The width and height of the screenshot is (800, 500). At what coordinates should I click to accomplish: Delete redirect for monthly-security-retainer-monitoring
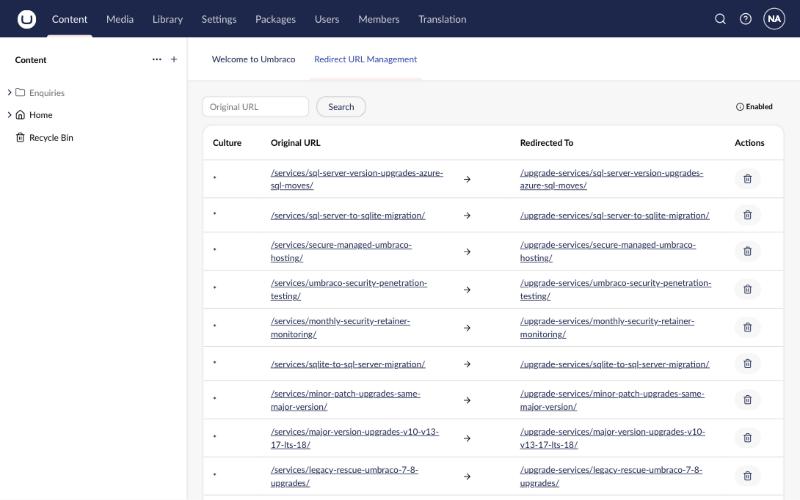tap(747, 327)
